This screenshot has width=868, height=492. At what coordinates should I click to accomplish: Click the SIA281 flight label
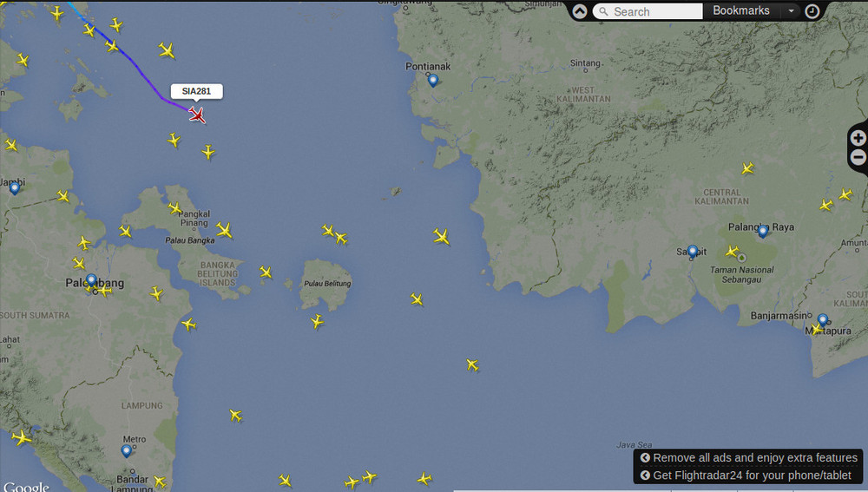196,91
